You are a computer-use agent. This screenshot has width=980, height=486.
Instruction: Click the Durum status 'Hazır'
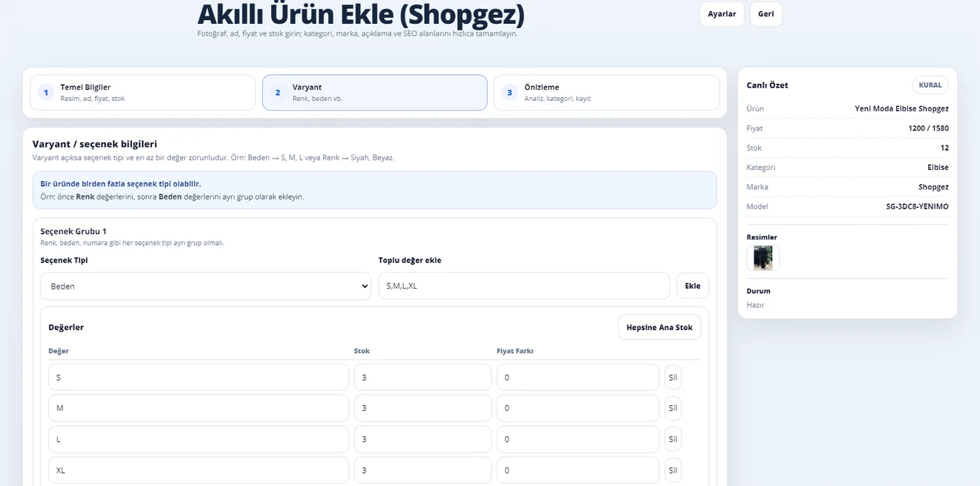[755, 305]
